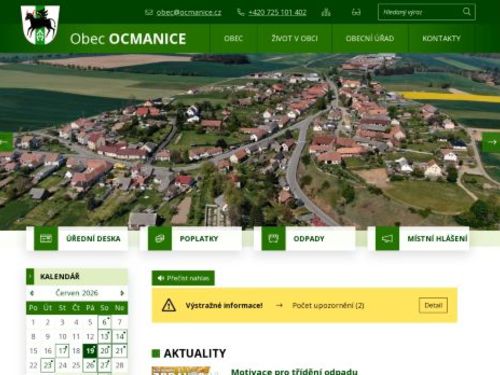Screen dimensions: 500x375
Task: Open Motivace pro třídění odpadu article
Action: click(x=294, y=371)
